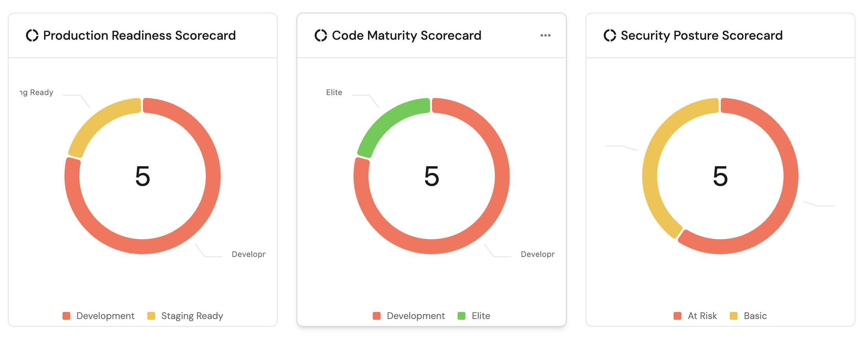Viewport: 868px width, 341px height.
Task: Click the yellow Staging Ready donut segment
Action: pyautogui.click(x=98, y=120)
